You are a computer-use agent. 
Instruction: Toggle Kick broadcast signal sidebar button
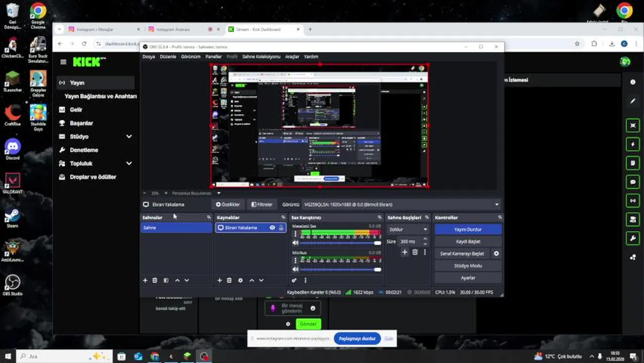click(x=633, y=201)
